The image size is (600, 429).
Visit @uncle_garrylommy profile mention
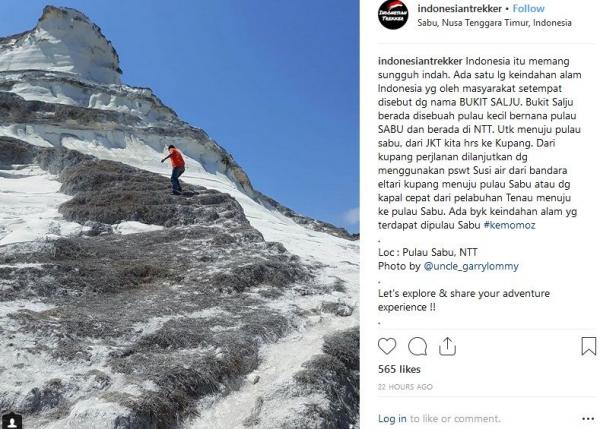(x=471, y=266)
